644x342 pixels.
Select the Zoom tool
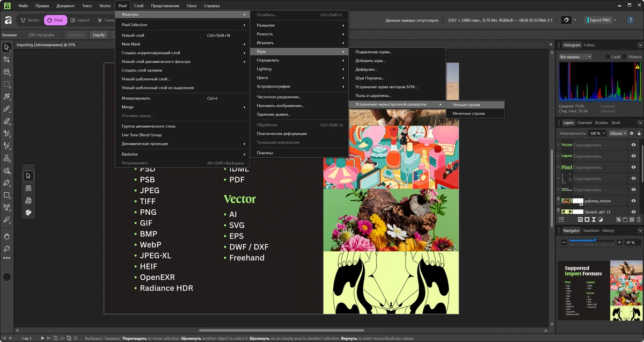pyautogui.click(x=6, y=249)
